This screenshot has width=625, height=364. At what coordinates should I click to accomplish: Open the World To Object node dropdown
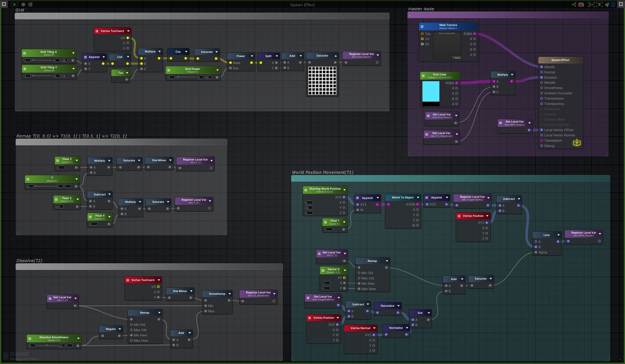click(418, 197)
